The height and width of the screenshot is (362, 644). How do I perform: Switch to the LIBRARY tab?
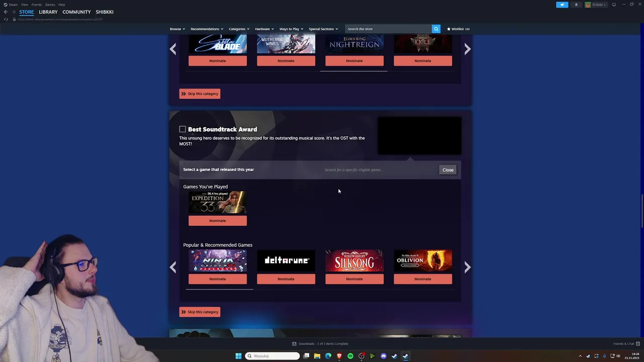48,12
